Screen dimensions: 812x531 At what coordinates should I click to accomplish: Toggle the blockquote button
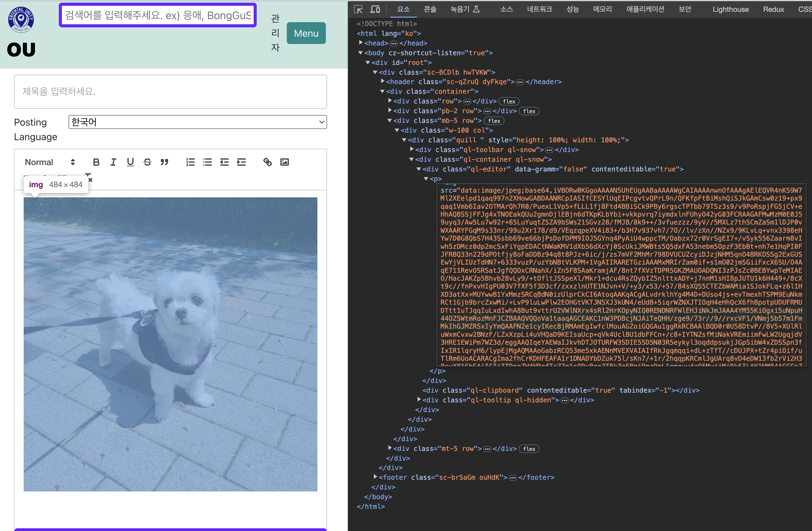point(164,162)
